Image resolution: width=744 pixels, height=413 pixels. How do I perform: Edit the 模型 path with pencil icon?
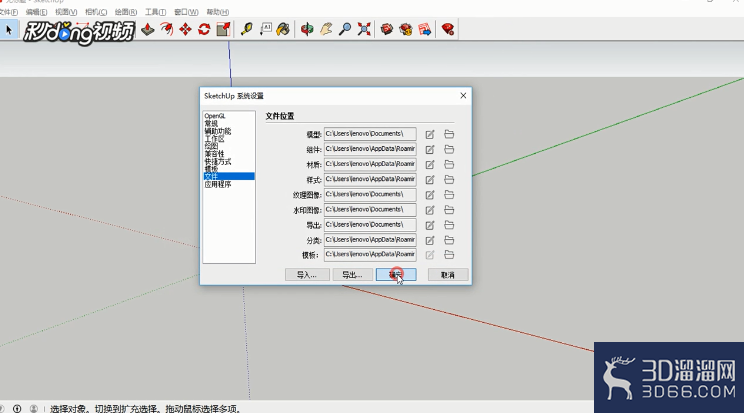tap(430, 135)
